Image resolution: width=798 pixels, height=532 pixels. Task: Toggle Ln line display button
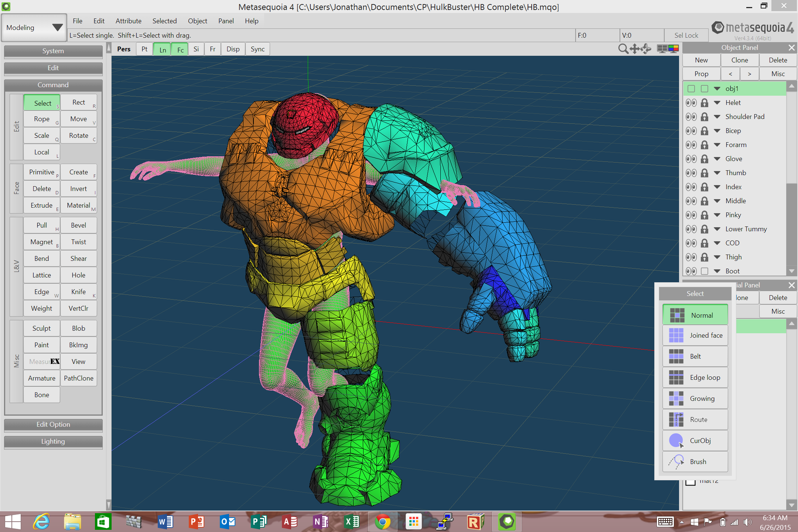[163, 49]
